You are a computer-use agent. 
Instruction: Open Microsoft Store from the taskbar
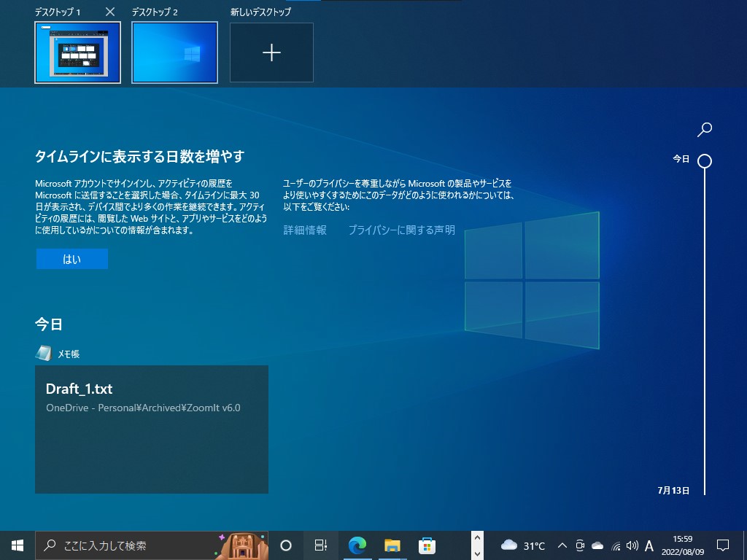point(427,545)
